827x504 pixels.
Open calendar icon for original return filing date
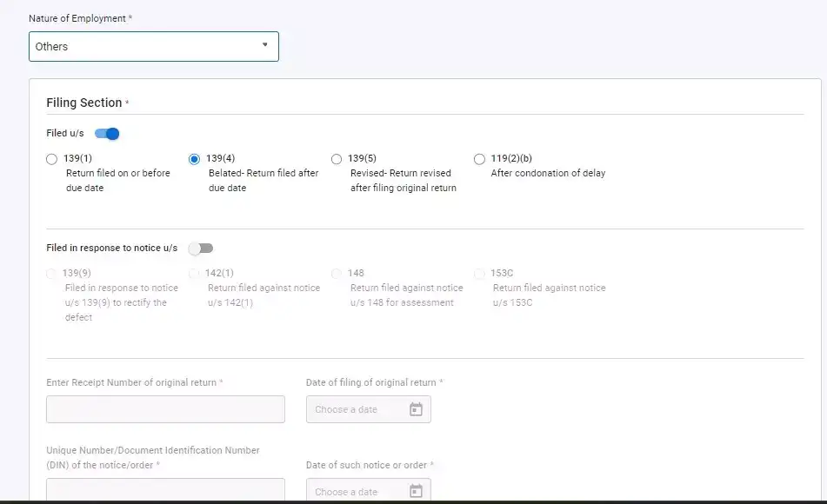click(x=416, y=409)
